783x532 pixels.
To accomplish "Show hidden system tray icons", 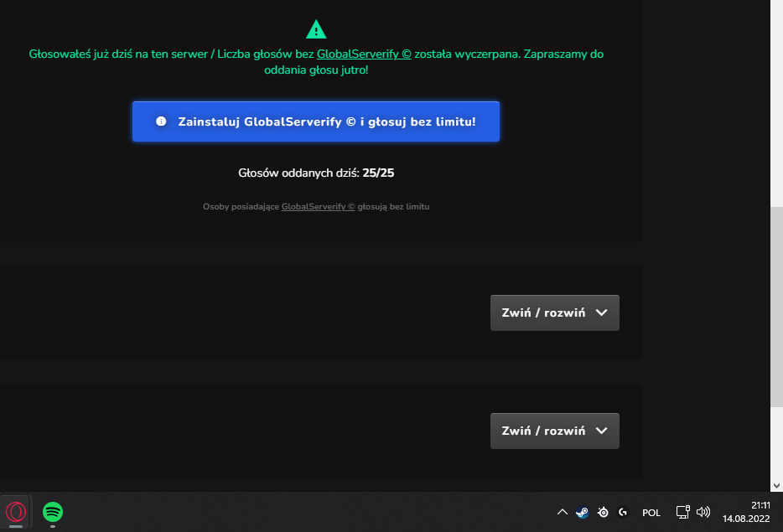I will [563, 512].
